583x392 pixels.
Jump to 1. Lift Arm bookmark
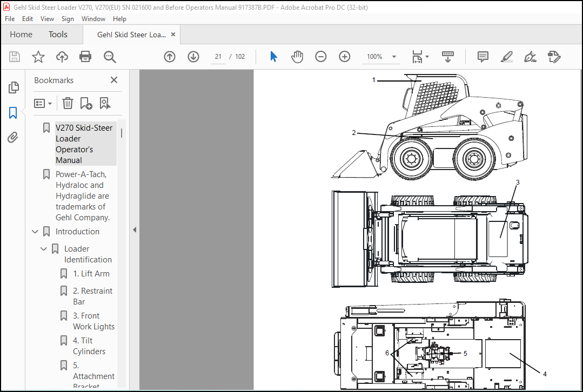91,273
